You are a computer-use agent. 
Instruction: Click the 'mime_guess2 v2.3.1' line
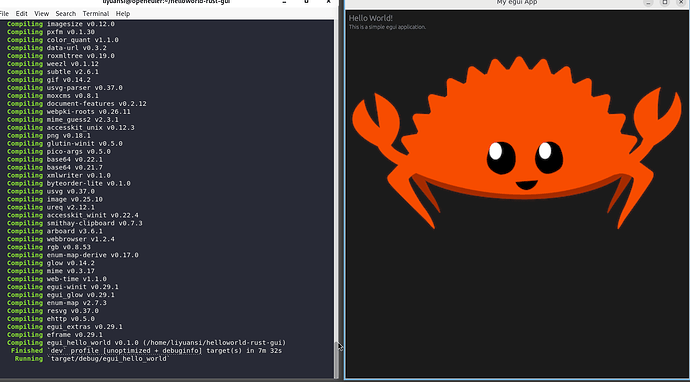click(62, 120)
